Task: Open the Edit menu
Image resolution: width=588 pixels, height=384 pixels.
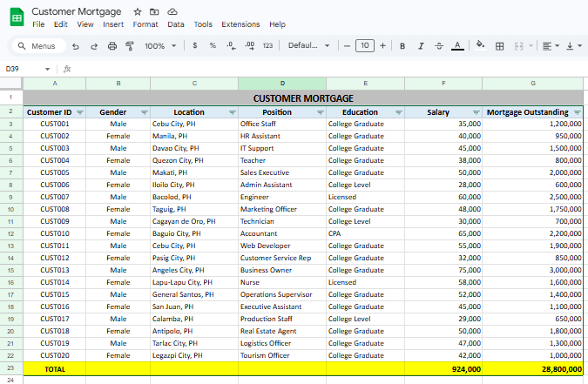Action: pyautogui.click(x=61, y=24)
